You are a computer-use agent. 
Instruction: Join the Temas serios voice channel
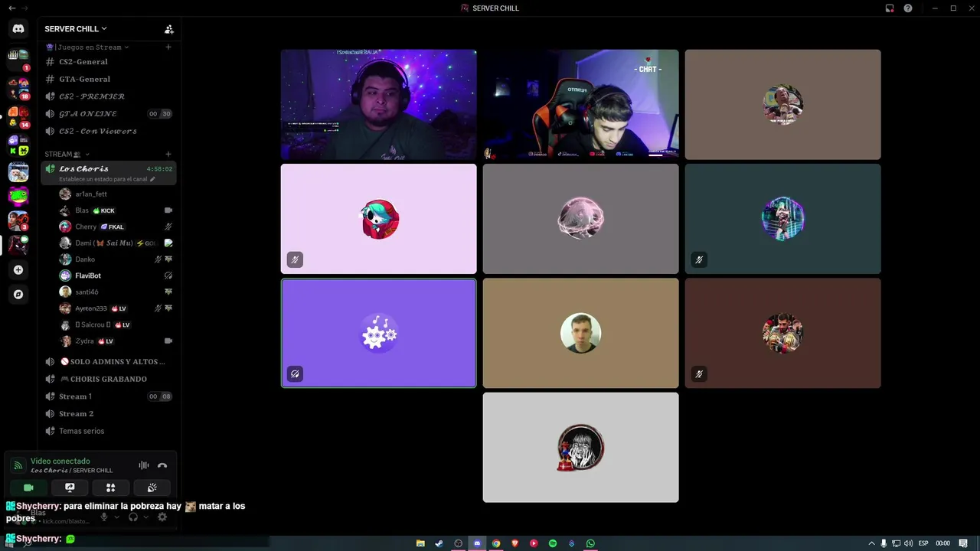(108, 431)
